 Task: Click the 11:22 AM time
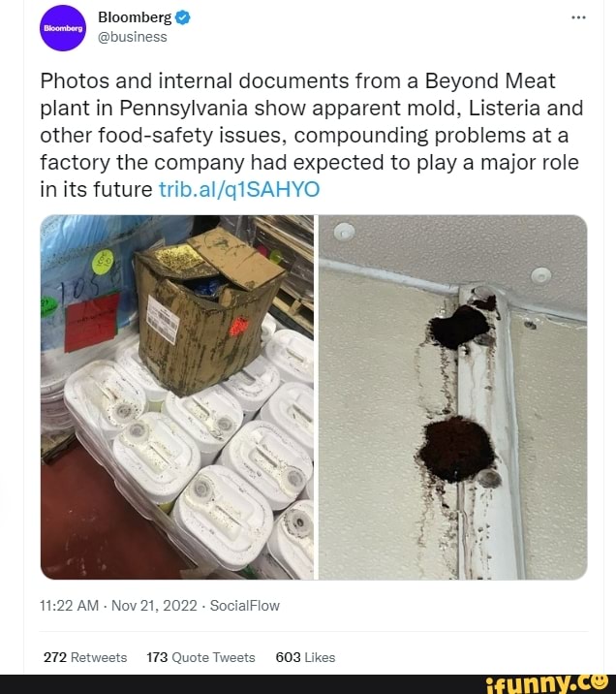coord(70,605)
